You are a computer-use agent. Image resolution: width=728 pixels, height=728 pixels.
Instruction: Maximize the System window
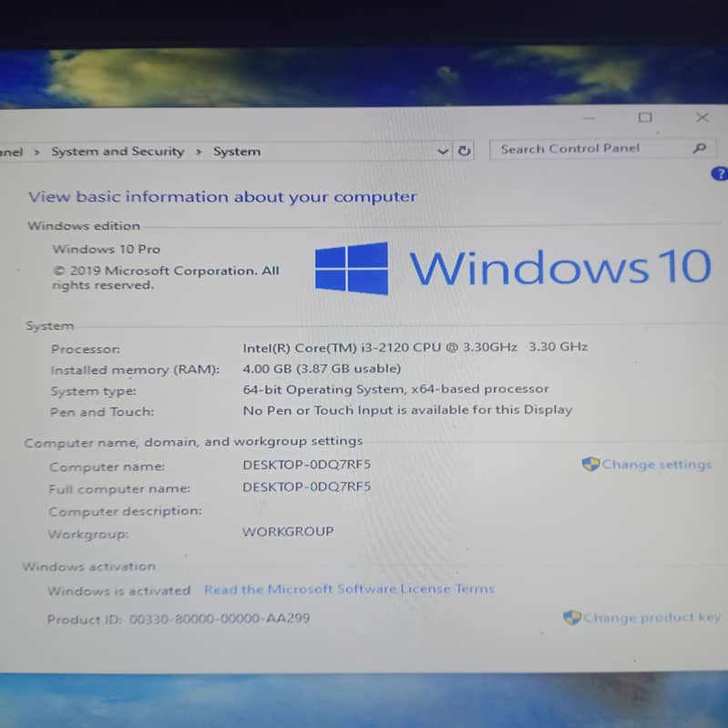click(x=645, y=118)
